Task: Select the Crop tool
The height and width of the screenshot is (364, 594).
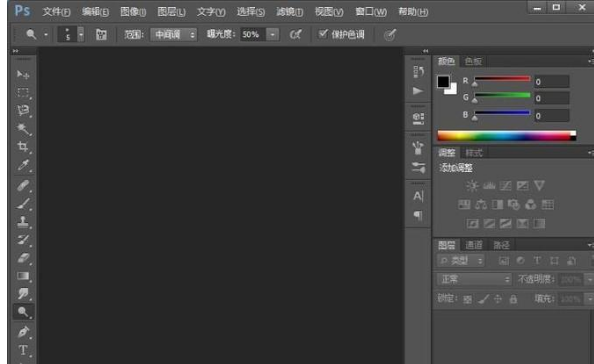Action: click(x=23, y=147)
